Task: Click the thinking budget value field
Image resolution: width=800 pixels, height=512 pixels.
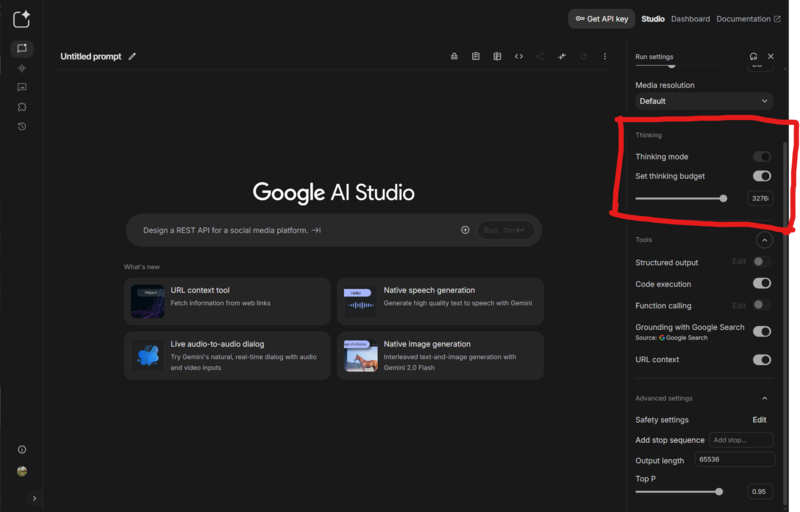Action: (760, 198)
